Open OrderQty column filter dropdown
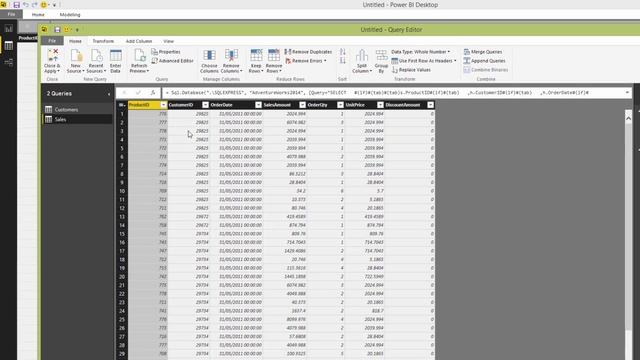Image resolution: width=640 pixels, height=360 pixels. (x=340, y=105)
